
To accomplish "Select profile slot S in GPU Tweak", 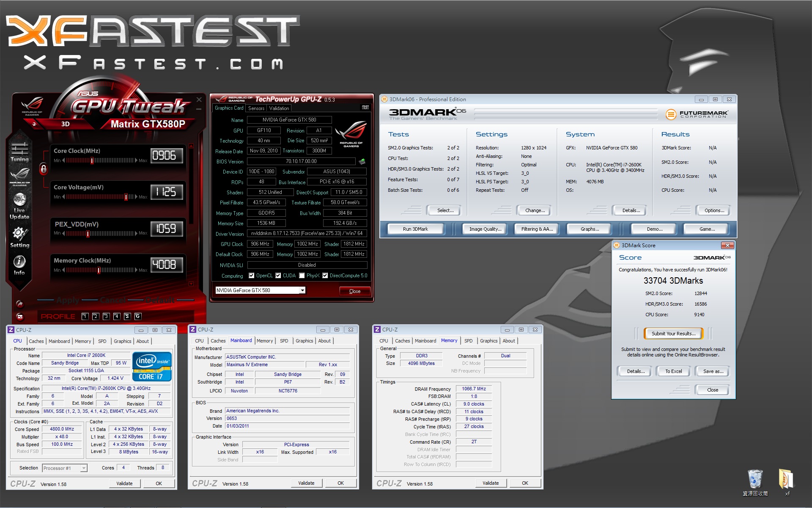I will pos(127,316).
